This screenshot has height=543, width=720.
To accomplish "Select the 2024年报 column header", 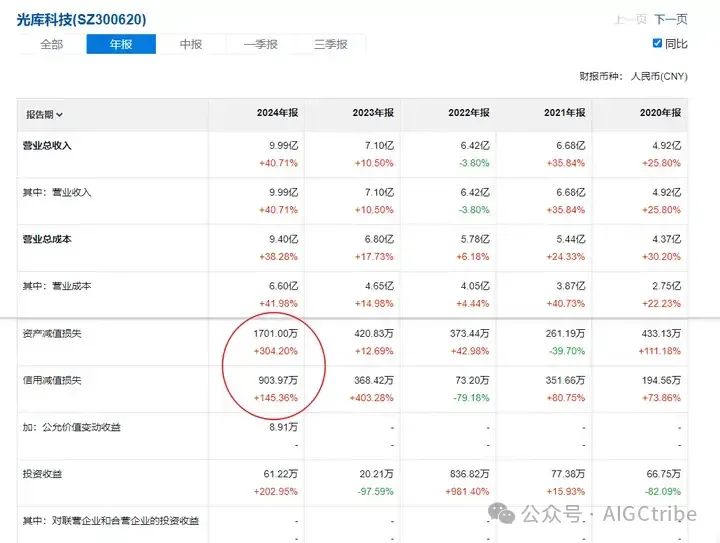I will coord(277,113).
